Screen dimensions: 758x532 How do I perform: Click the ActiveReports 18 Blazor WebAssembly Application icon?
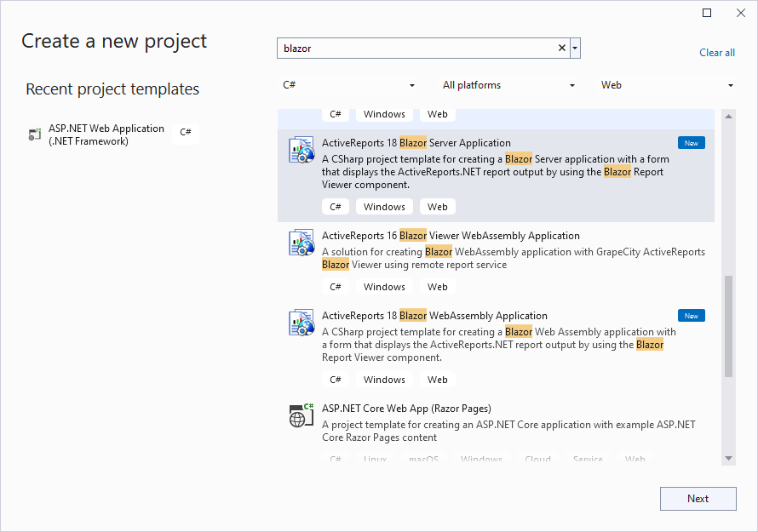pyautogui.click(x=301, y=323)
